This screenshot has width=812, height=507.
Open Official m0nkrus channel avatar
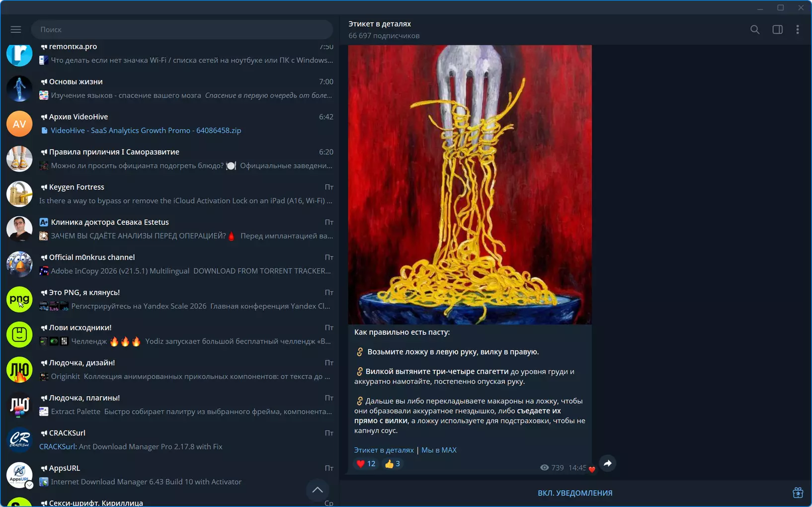point(19,264)
